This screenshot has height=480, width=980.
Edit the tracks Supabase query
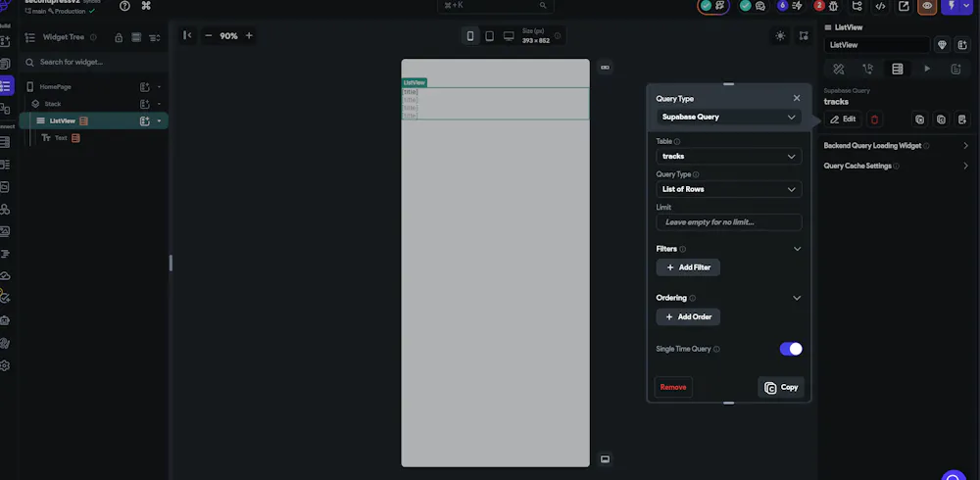[x=843, y=120]
